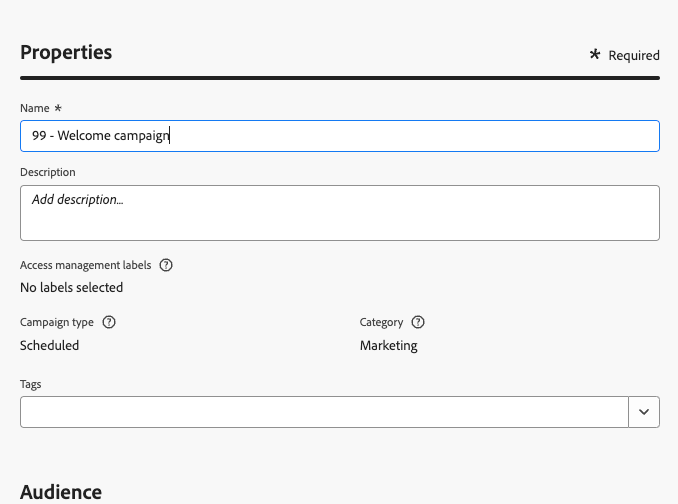Focus the Name field with Welcome campaign
The height and width of the screenshot is (504, 678).
[339, 136]
